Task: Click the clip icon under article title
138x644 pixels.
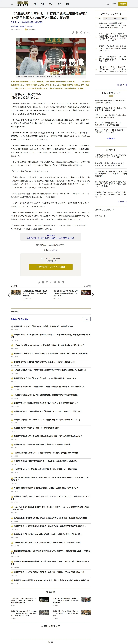Action: tap(73, 33)
